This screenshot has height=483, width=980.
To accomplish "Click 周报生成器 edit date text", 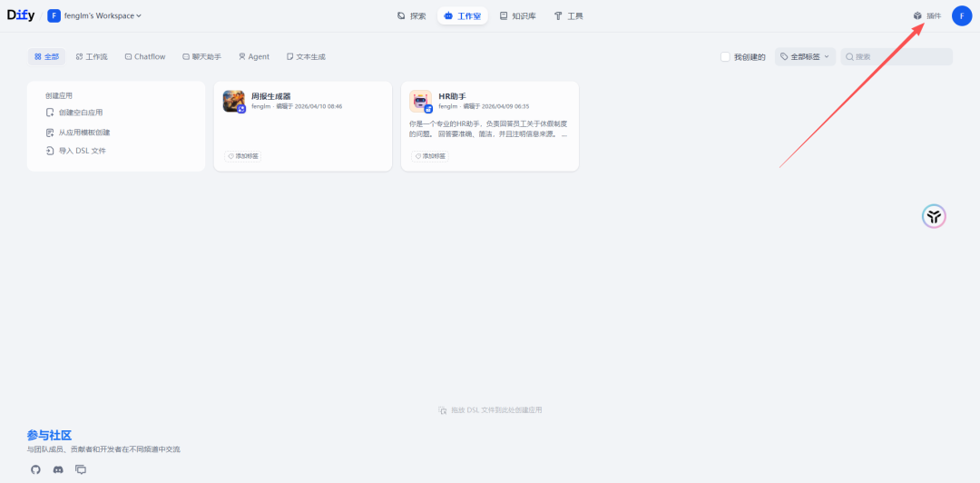I will 309,106.
